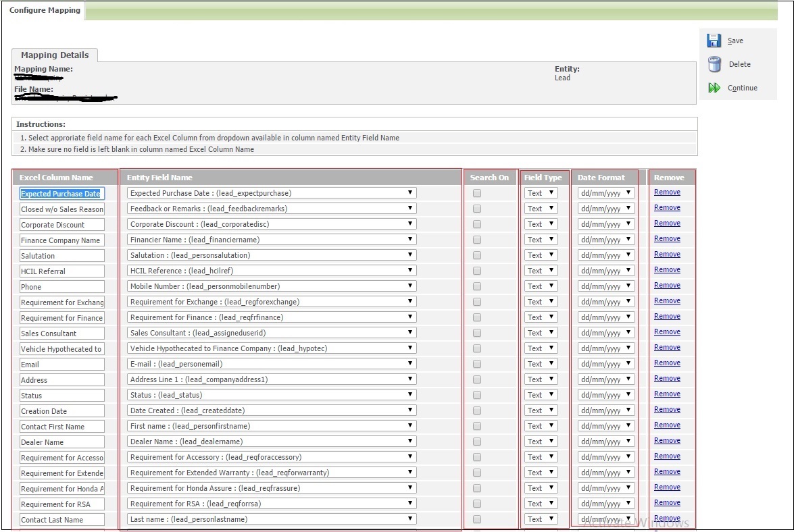Open Last name entity field dropdown

click(x=272, y=518)
